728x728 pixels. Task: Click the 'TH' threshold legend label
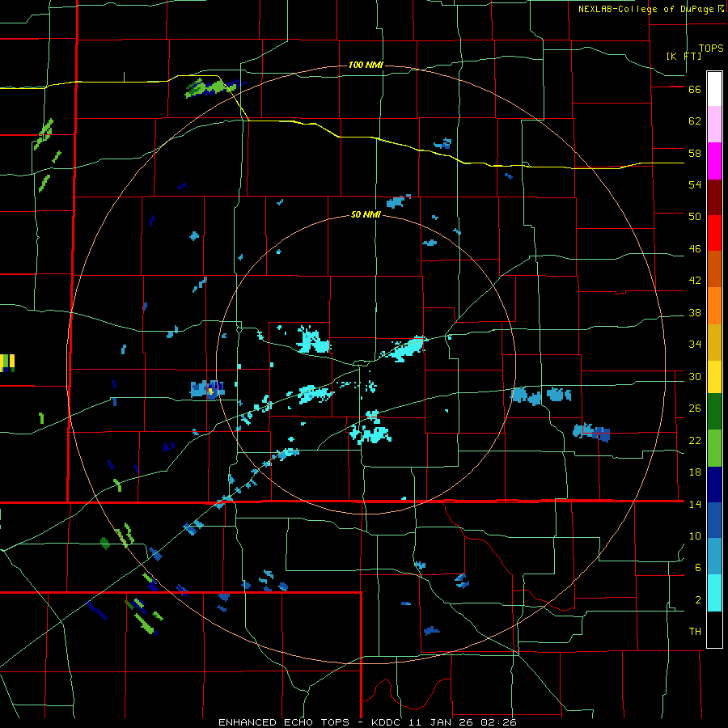pyautogui.click(x=695, y=632)
